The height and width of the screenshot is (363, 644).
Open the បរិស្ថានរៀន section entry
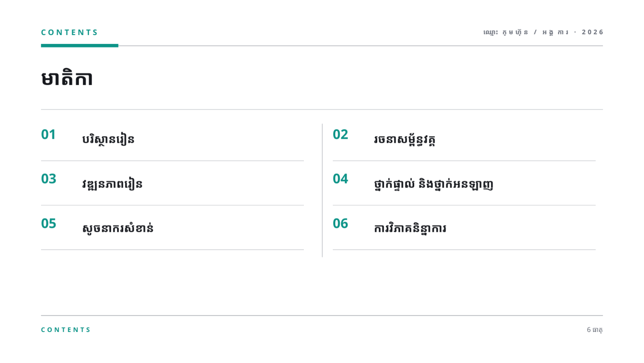click(108, 139)
